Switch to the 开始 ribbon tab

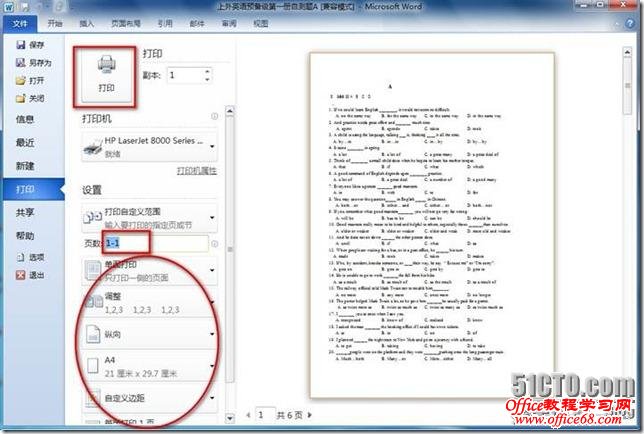[x=55, y=23]
